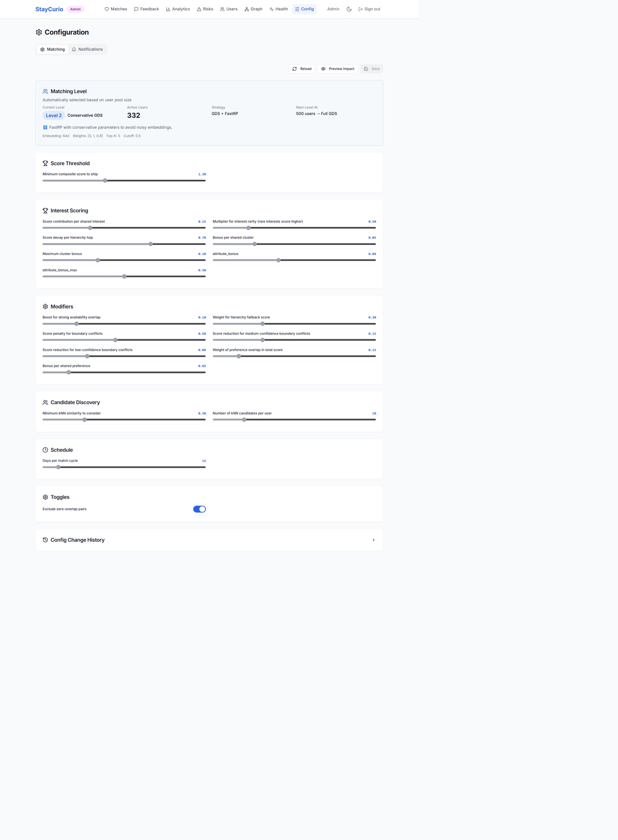Open the Matches page
This screenshot has height=840, width=618.
coord(116,9)
